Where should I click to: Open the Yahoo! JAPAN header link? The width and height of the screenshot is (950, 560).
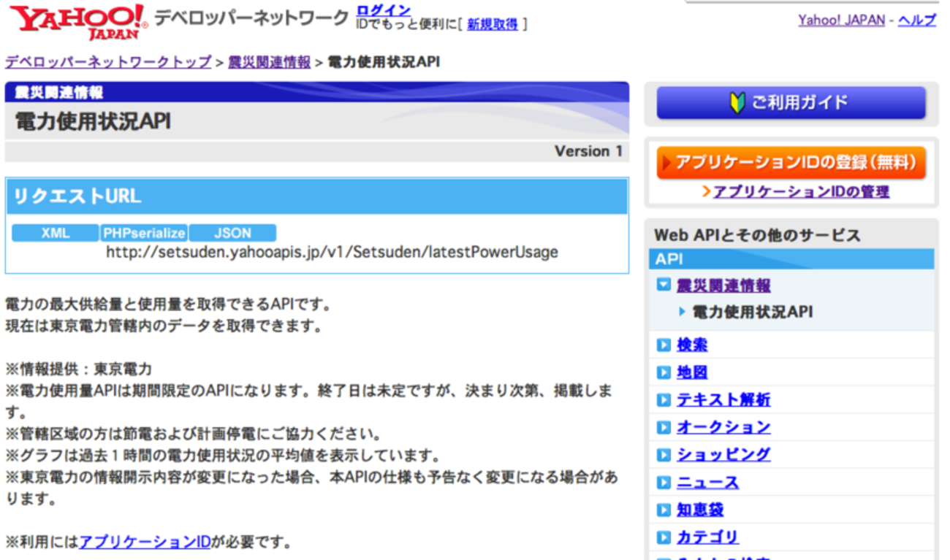coord(841,20)
